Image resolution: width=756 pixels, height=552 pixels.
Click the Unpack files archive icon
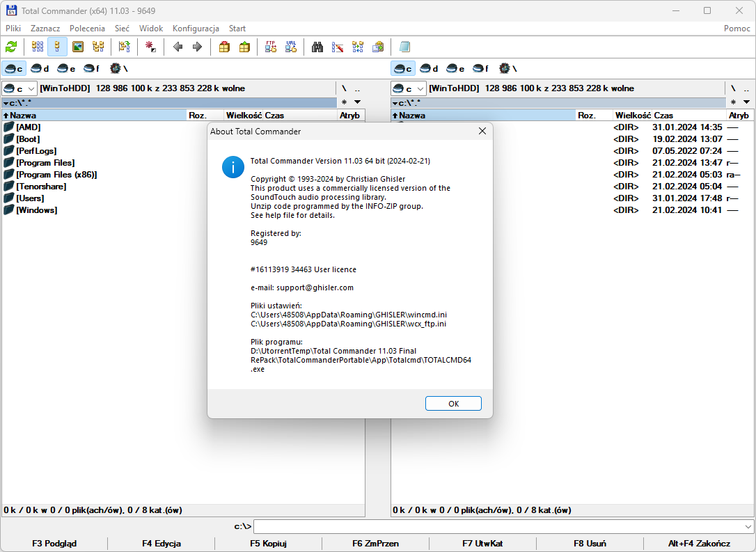pyautogui.click(x=244, y=47)
